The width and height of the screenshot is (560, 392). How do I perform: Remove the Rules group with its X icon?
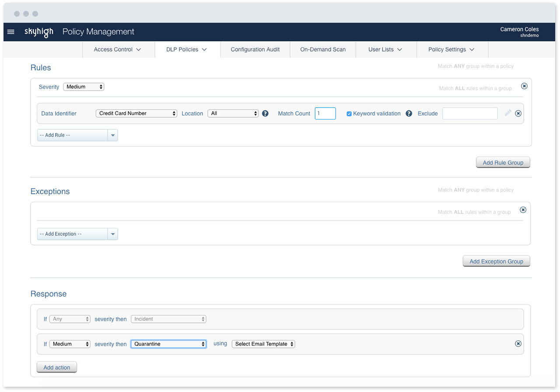click(x=524, y=86)
